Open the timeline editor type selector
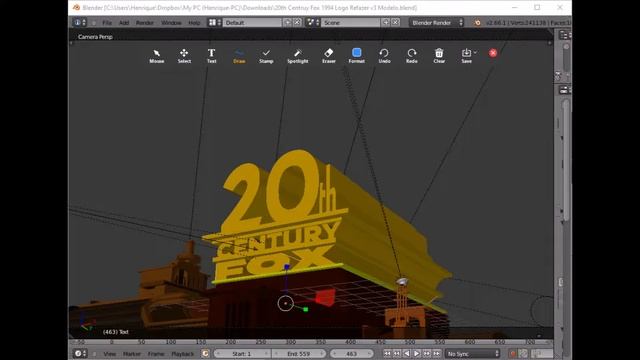This screenshot has width=640, height=360. [x=80, y=353]
